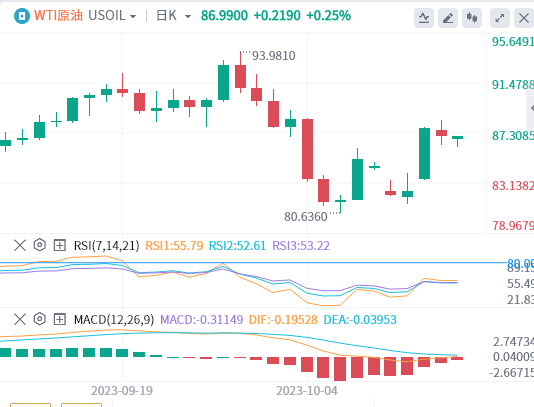Image resolution: width=534 pixels, height=407 pixels.
Task: Open the USOIL symbol dropdown
Action: click(x=112, y=16)
